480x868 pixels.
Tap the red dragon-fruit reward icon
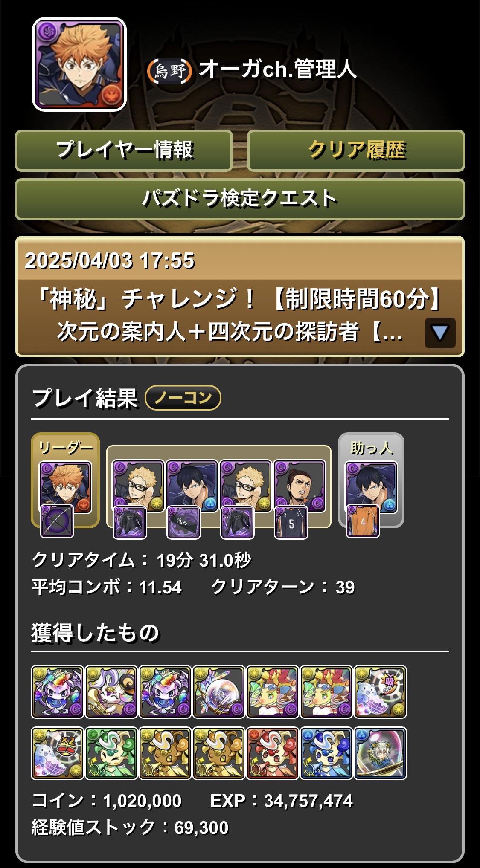(x=273, y=753)
